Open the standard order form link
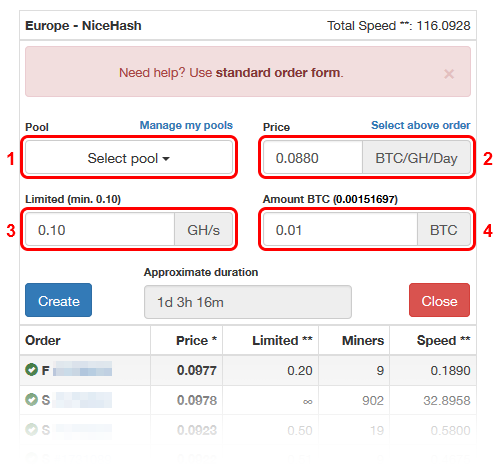 (278, 73)
